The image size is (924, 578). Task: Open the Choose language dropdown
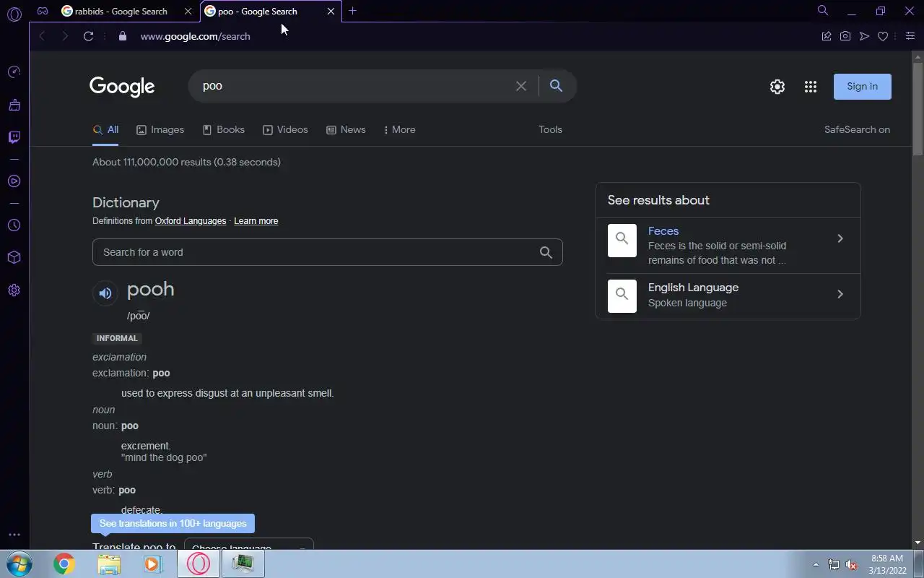[x=249, y=544]
